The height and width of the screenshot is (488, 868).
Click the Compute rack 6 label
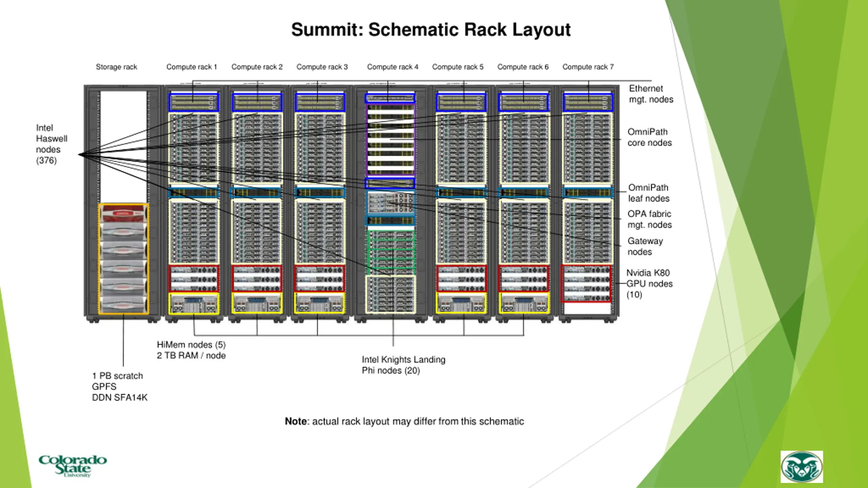(523, 67)
